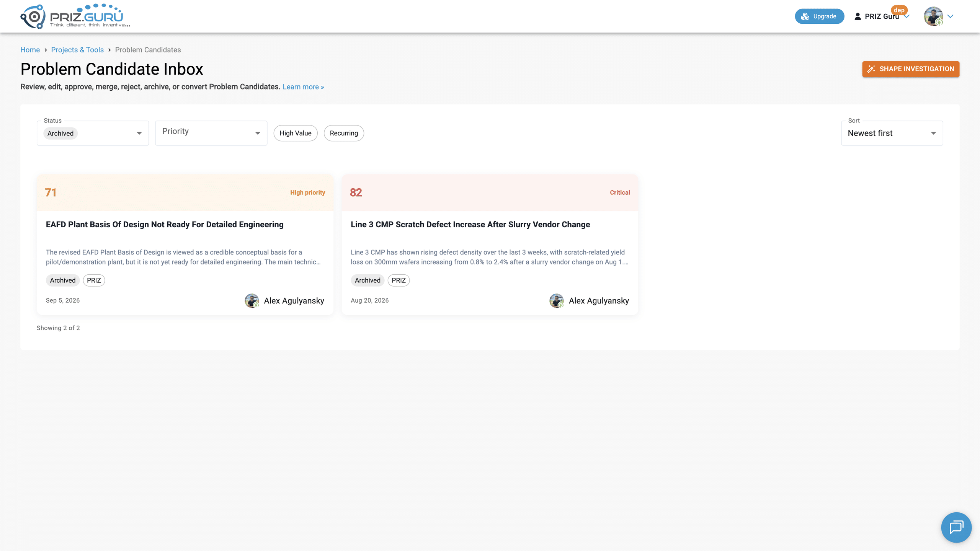
Task: Click PRIZ tag on EAFD card
Action: 94,280
